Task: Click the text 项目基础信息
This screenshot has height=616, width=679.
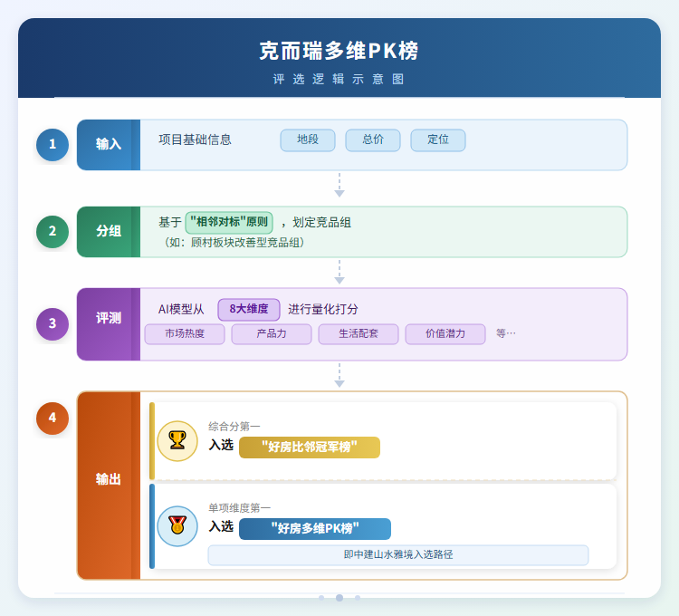Action: (195, 140)
